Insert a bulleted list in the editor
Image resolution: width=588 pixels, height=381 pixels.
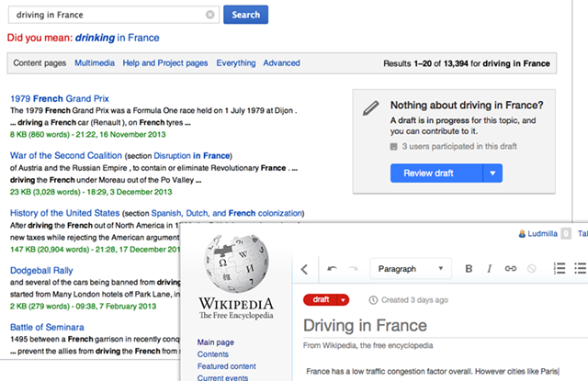[x=581, y=268]
